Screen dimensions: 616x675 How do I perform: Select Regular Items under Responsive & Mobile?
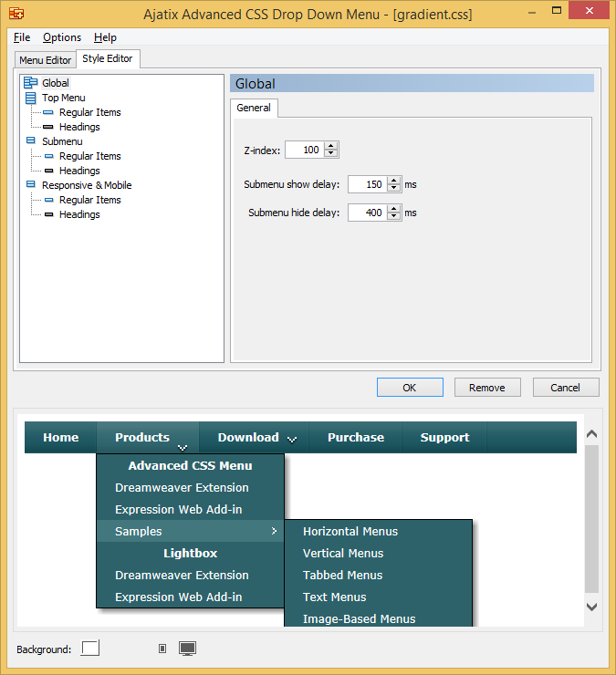tap(90, 200)
